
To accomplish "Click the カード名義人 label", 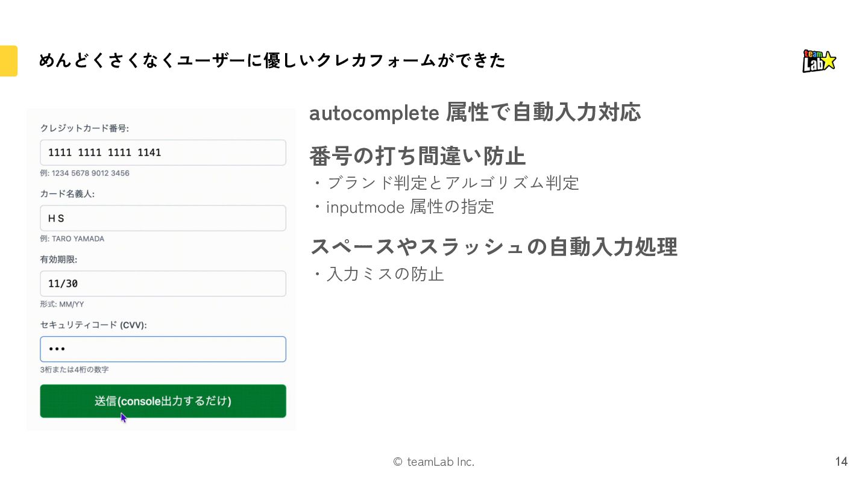I will tap(67, 194).
